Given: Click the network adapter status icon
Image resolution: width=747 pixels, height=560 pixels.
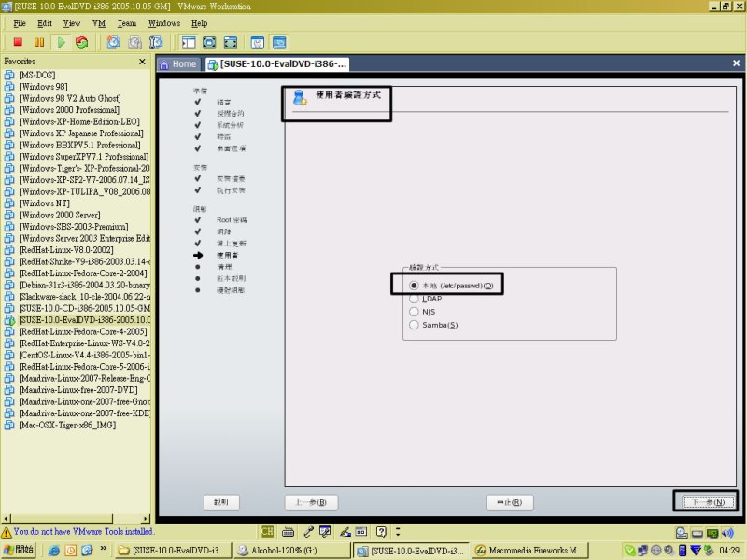Looking at the screenshot, I should click(712, 533).
